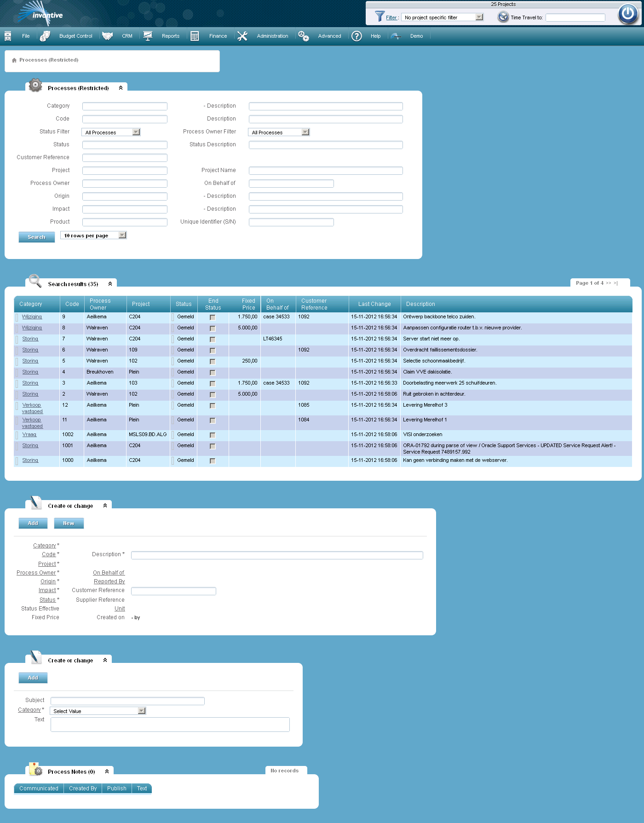Click the power logout icon
Image resolution: width=644 pixels, height=823 pixels.
pos(628,14)
